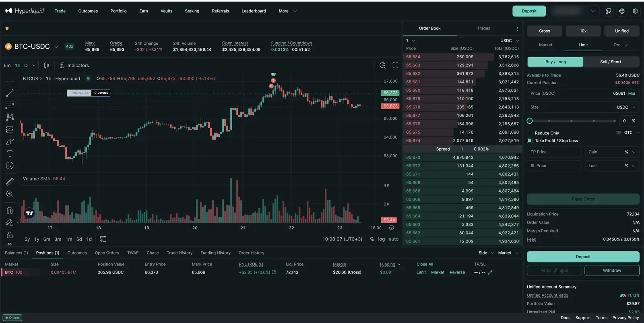Select the 5m timeframe
The image size is (644, 323).
pos(7,66)
